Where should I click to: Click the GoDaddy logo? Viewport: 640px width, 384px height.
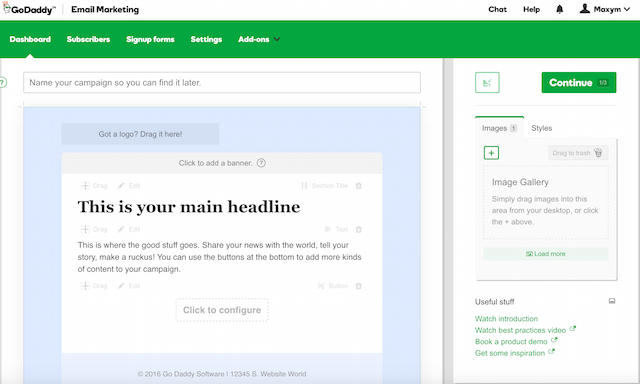pyautogui.click(x=29, y=9)
